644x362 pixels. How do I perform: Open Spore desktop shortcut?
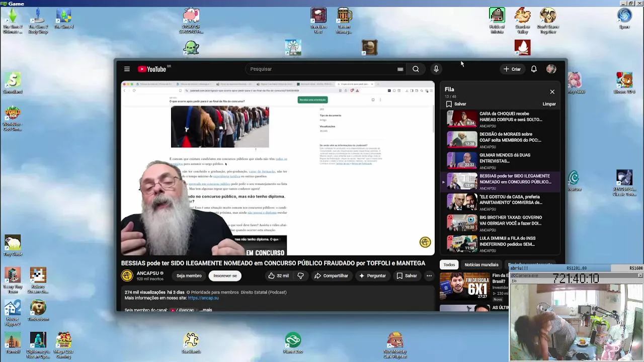click(x=624, y=19)
